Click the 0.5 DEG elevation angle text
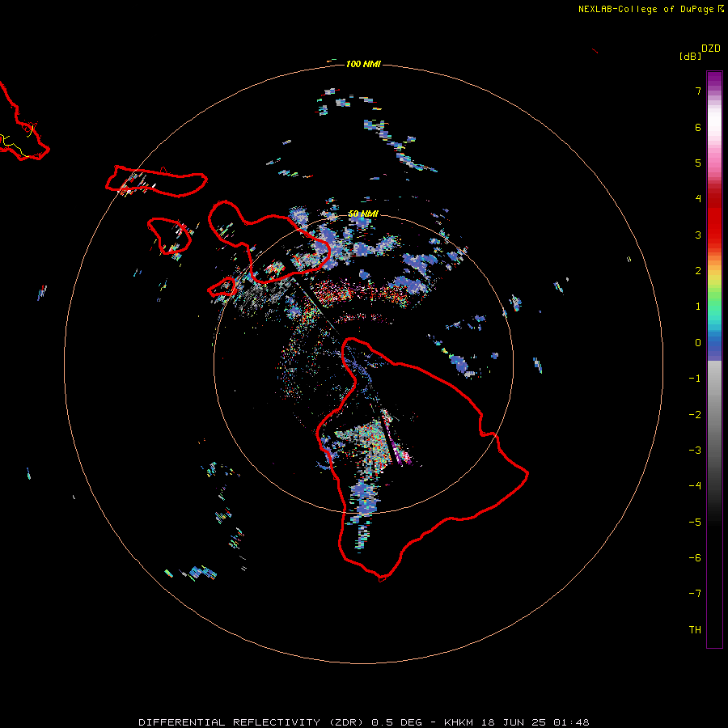Image resolution: width=728 pixels, height=728 pixels. 396,722
